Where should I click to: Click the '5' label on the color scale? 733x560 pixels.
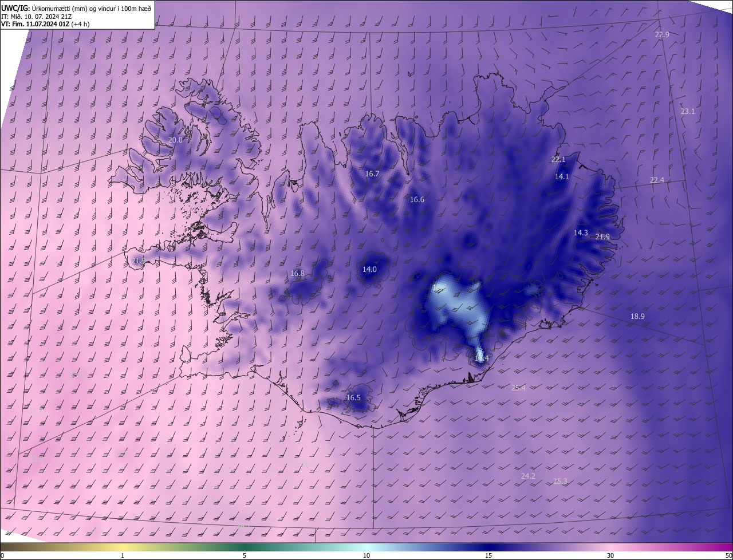point(245,556)
